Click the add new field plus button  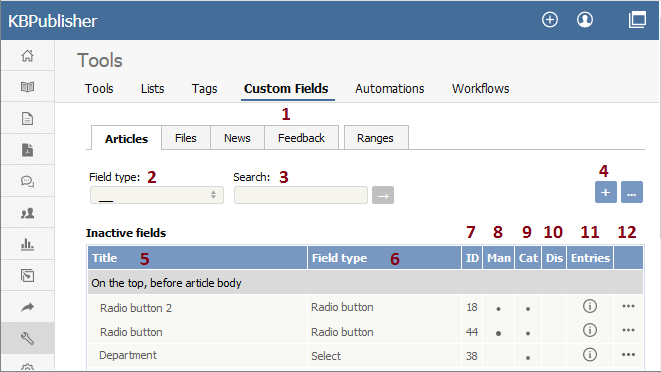[x=606, y=192]
